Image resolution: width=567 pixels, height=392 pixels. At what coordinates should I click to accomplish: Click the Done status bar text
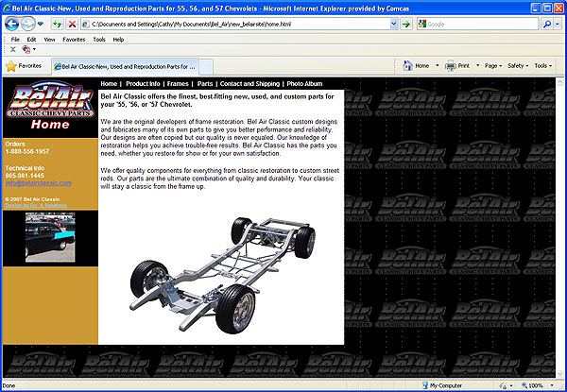coord(9,385)
